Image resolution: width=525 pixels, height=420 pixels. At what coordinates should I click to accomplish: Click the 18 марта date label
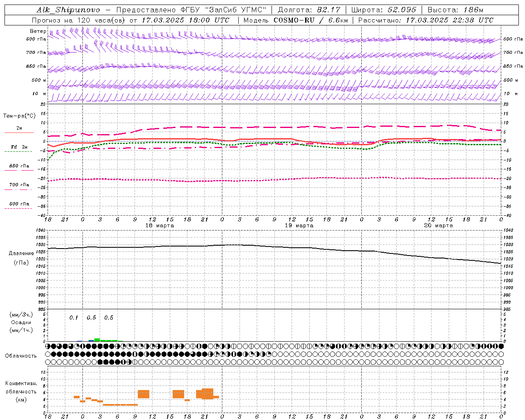(x=160, y=226)
